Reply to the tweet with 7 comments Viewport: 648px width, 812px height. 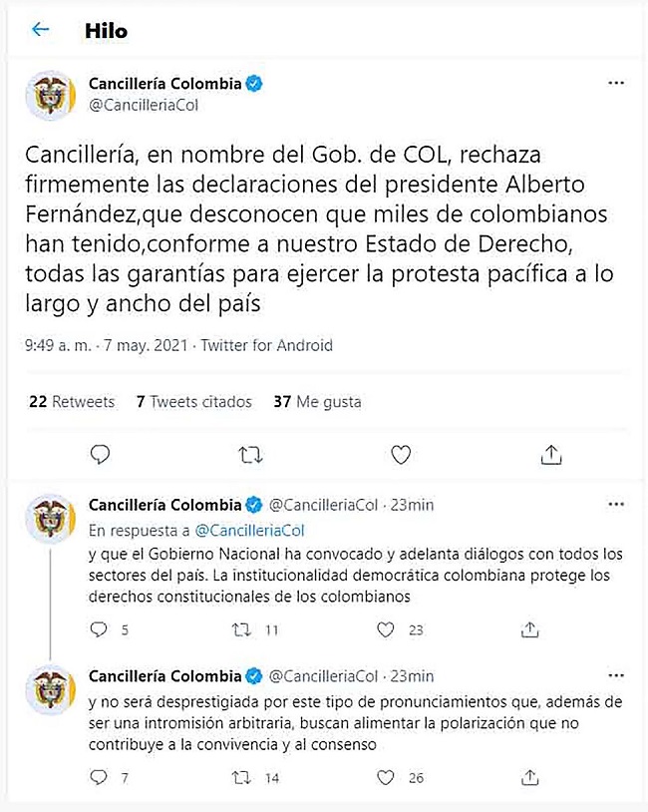tap(99, 777)
